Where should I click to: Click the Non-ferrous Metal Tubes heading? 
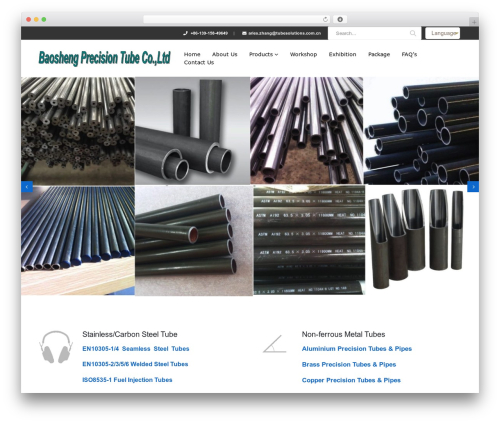343,334
